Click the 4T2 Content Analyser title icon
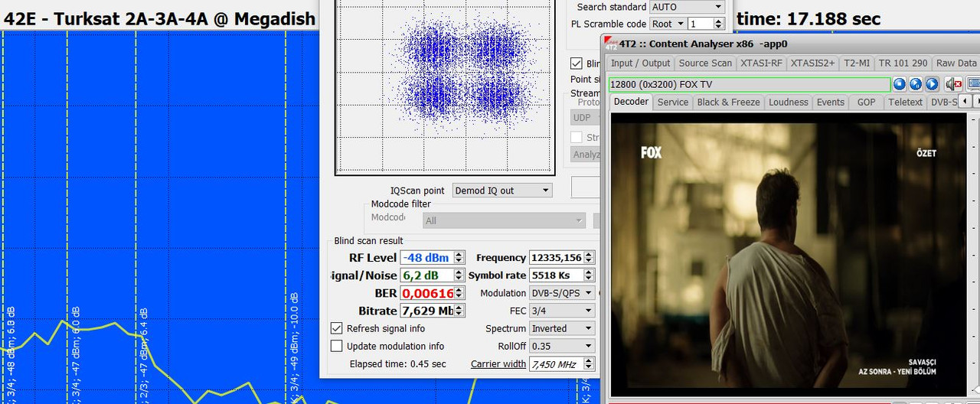 point(611,44)
